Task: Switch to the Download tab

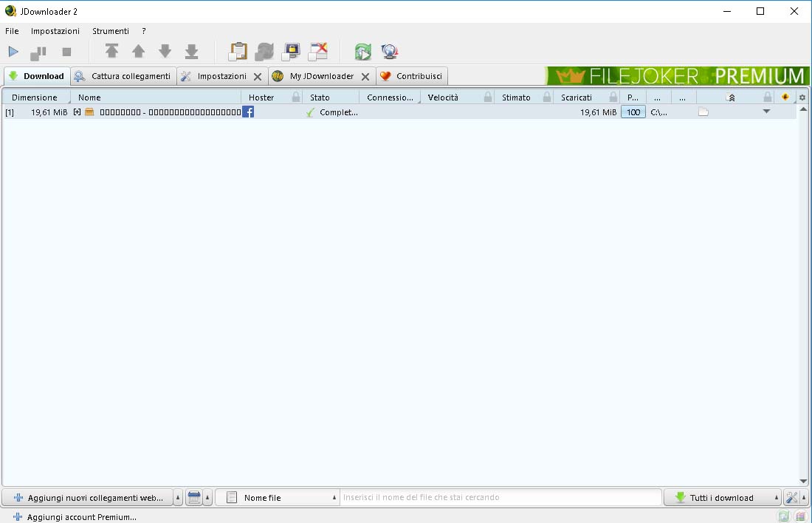Action: [x=38, y=76]
